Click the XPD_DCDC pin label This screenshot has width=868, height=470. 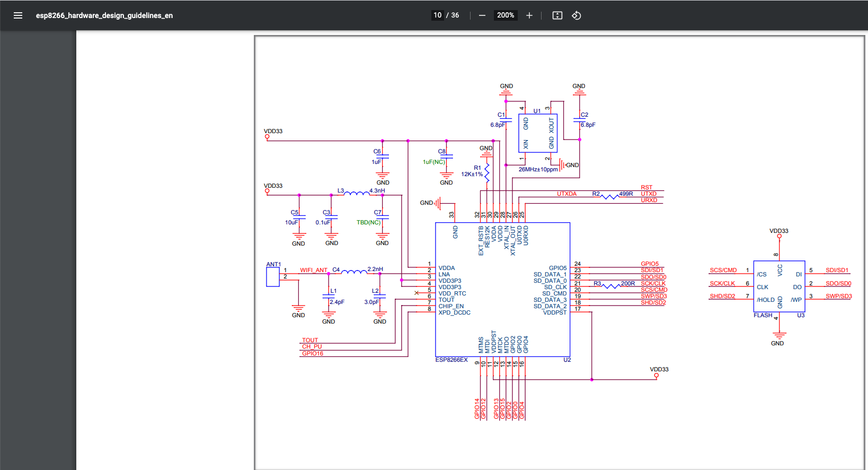point(454,312)
